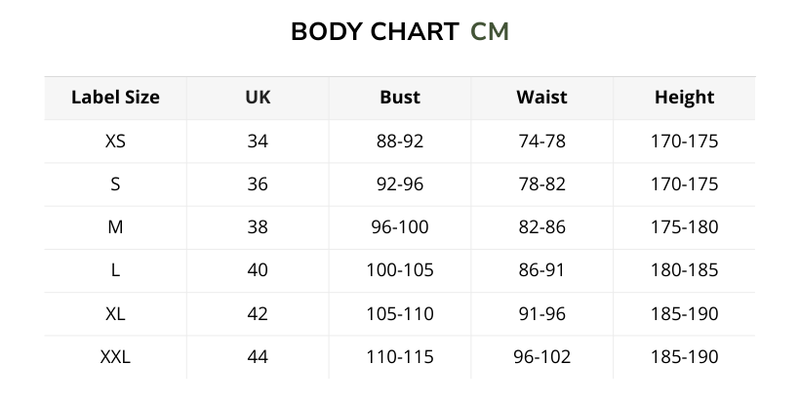Select the 96-102 waist measurement
The width and height of the screenshot is (800, 405).
pyautogui.click(x=542, y=357)
